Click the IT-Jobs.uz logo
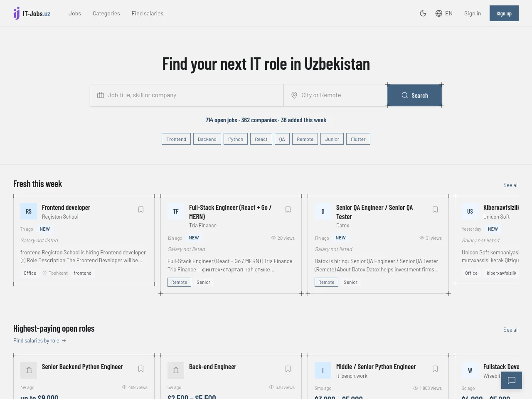 click(32, 13)
